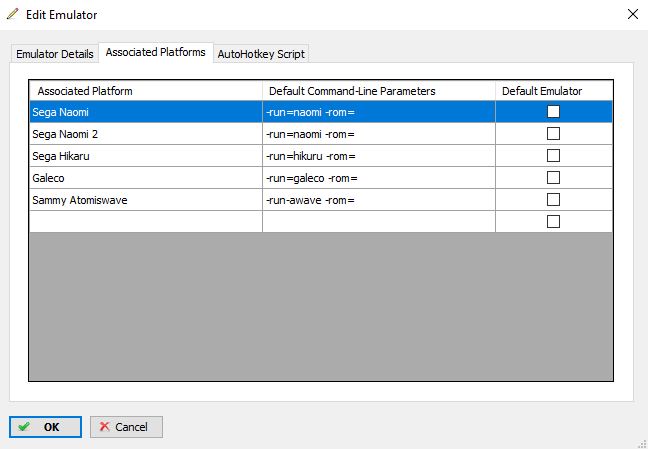This screenshot has width=648, height=449.
Task: Switch to the Emulator Details tab
Action: pyautogui.click(x=55, y=54)
